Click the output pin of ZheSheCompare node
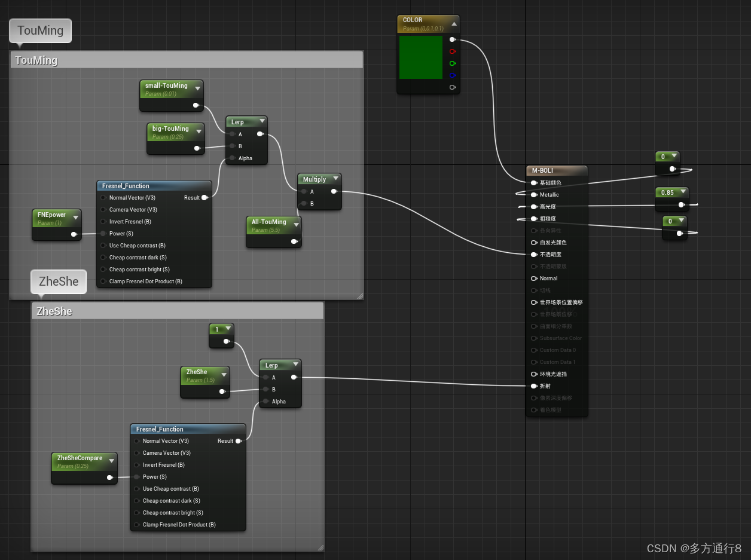Screen dimensions: 751x560 111,478
